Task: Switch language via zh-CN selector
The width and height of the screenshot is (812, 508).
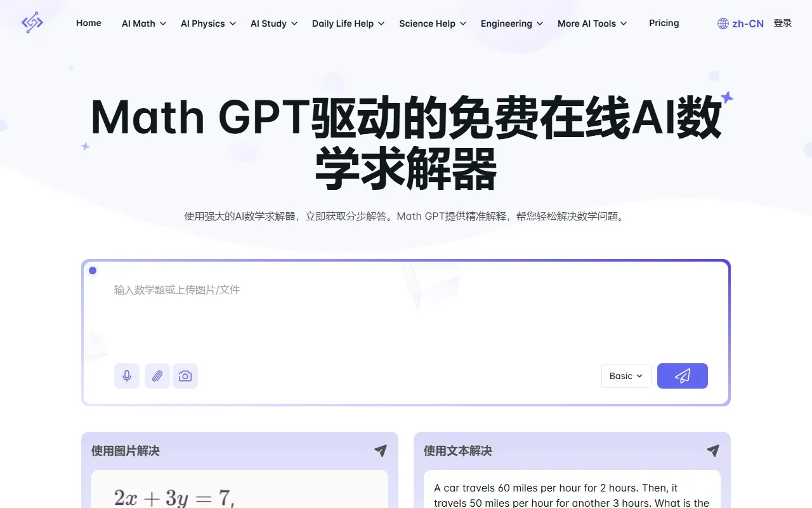Action: (747, 23)
